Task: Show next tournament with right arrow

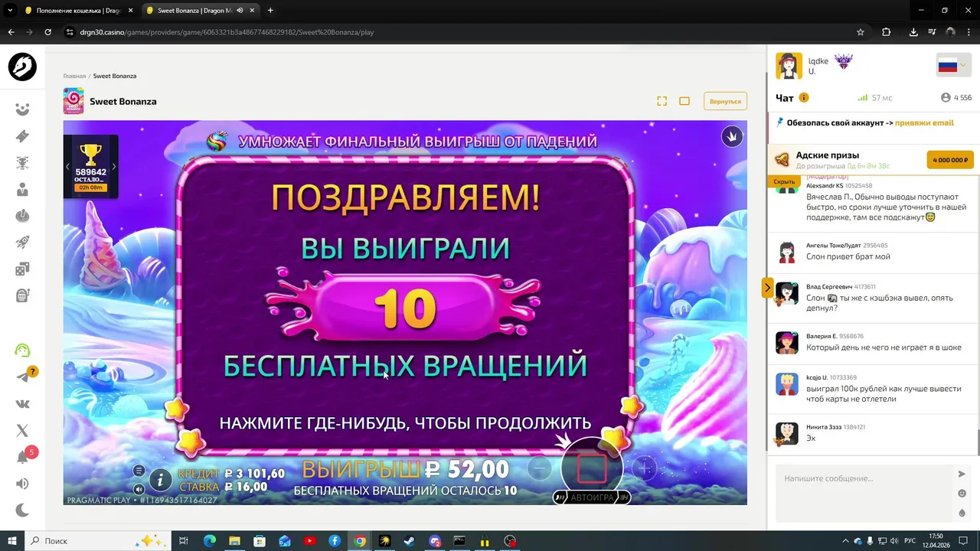Action: (114, 166)
